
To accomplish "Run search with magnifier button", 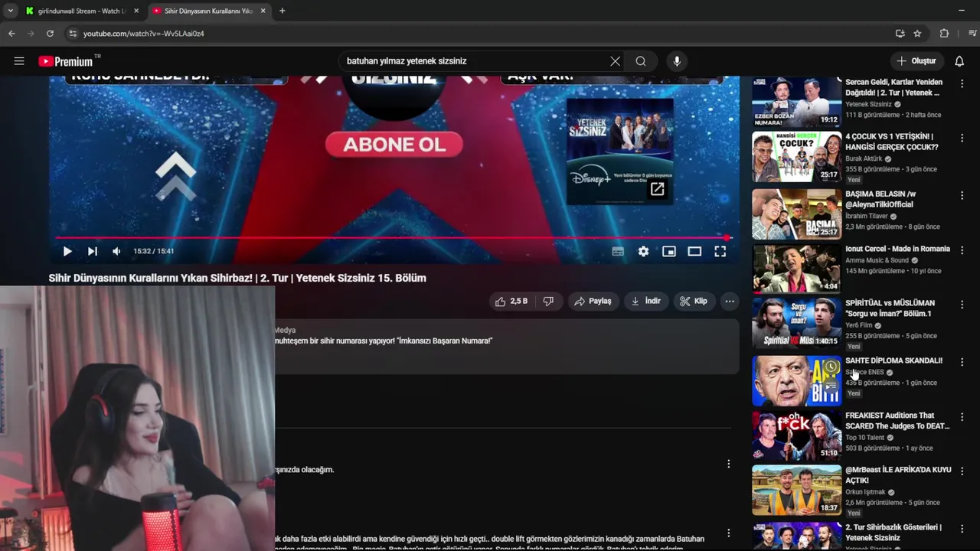I will (641, 61).
